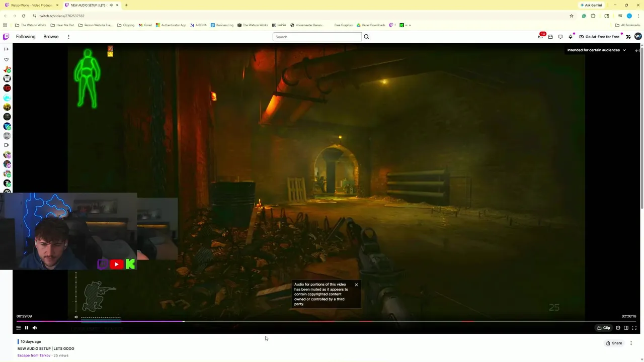Open followed channels heart icon

click(x=6, y=59)
